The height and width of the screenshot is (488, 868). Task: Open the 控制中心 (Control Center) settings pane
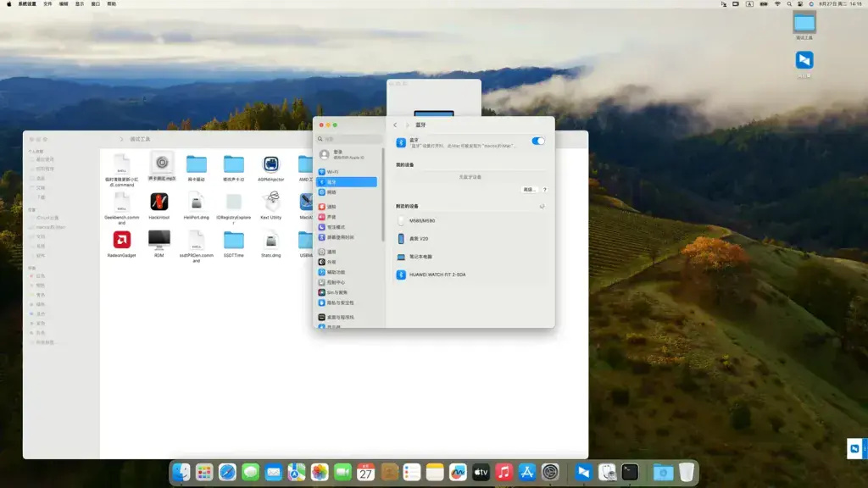[347, 282]
